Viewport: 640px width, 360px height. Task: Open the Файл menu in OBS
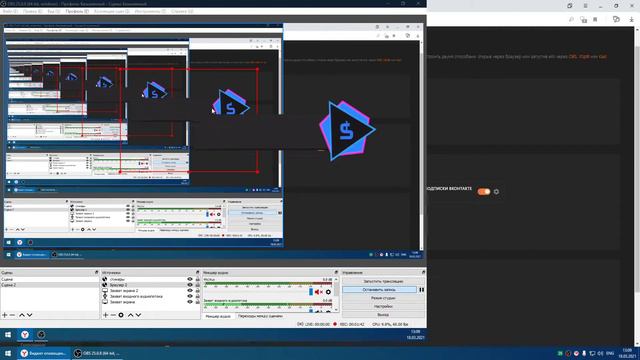[10, 11]
